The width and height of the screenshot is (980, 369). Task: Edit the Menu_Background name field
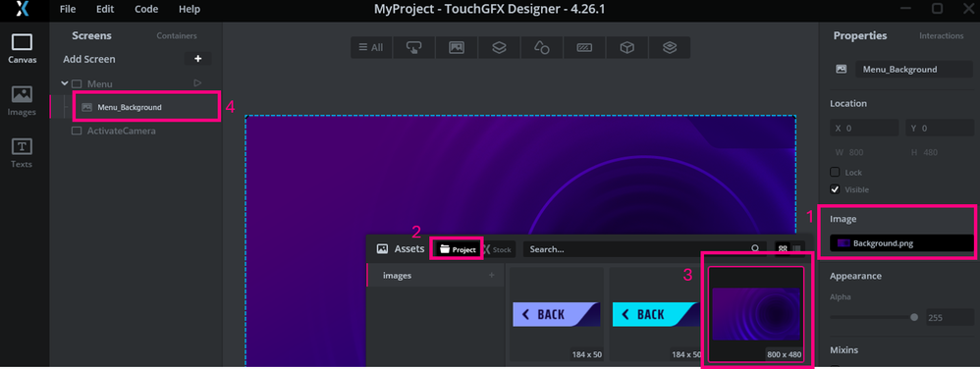click(x=914, y=70)
